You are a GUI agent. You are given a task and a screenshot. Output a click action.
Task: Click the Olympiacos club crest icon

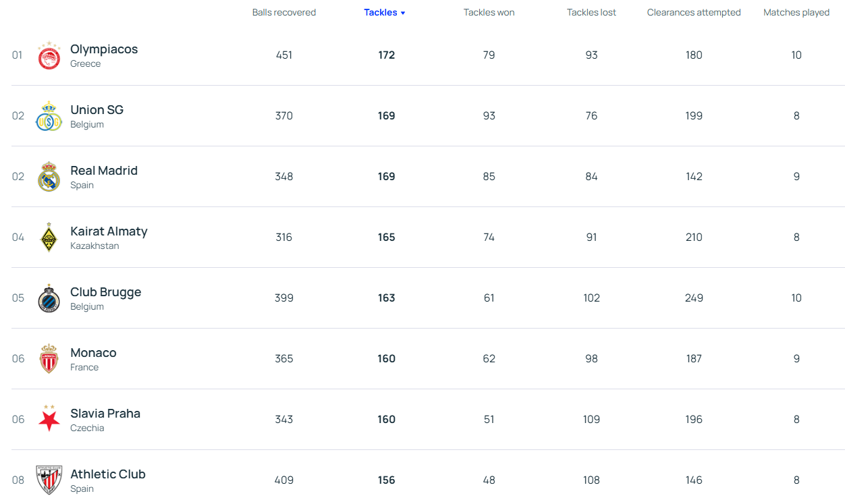pyautogui.click(x=49, y=55)
